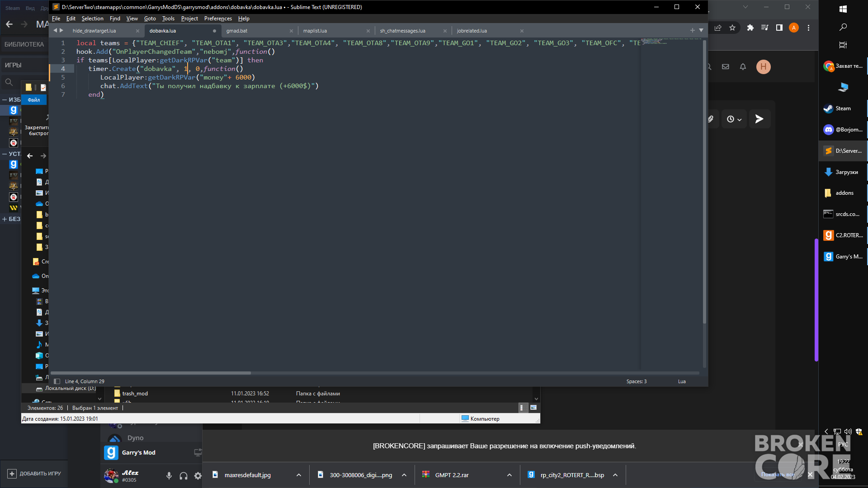
Task: Open the Windows Start button
Action: [x=843, y=9]
